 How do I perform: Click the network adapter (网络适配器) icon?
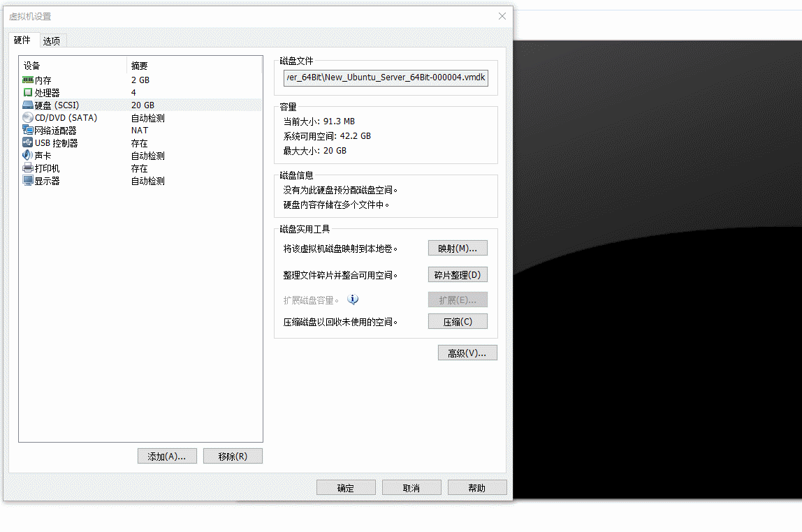pyautogui.click(x=28, y=130)
